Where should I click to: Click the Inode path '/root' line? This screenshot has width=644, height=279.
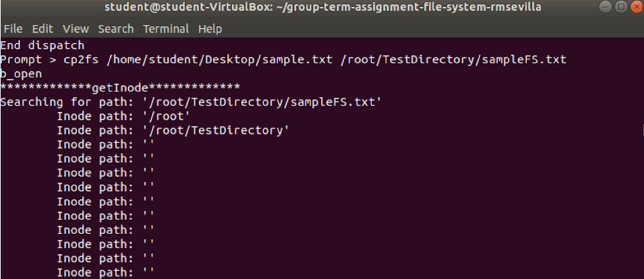point(123,117)
